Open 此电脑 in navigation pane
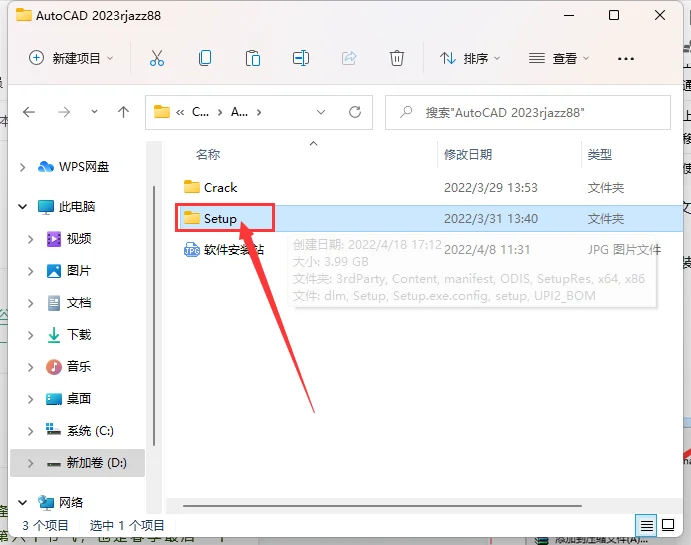Viewport: 691px width, 545px height. pyautogui.click(x=67, y=206)
